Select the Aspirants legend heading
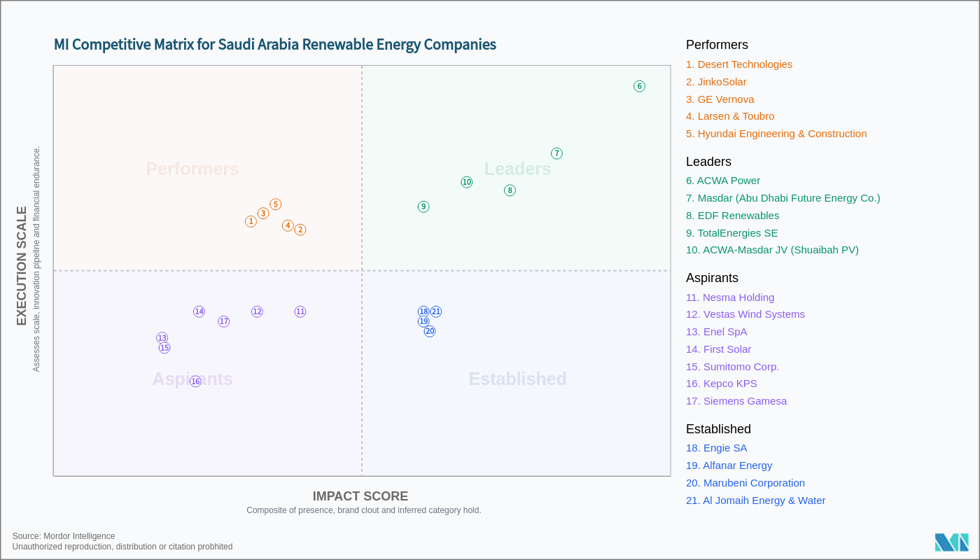The image size is (980, 560). click(712, 278)
